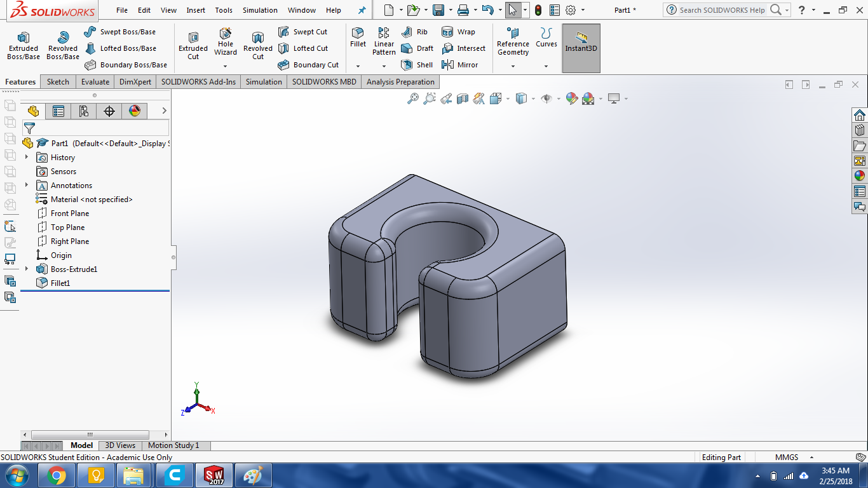The image size is (868, 488).
Task: Open the Reference Geometry dropdown arrow
Action: [513, 66]
